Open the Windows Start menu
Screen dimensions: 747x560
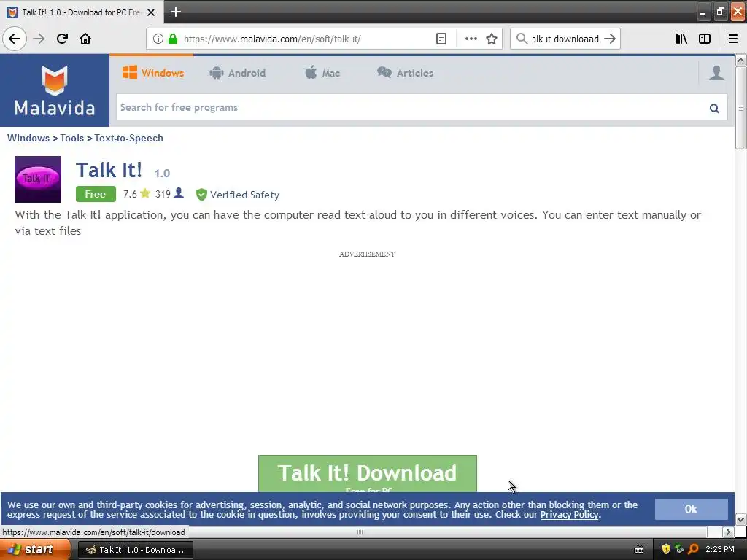tap(35, 550)
